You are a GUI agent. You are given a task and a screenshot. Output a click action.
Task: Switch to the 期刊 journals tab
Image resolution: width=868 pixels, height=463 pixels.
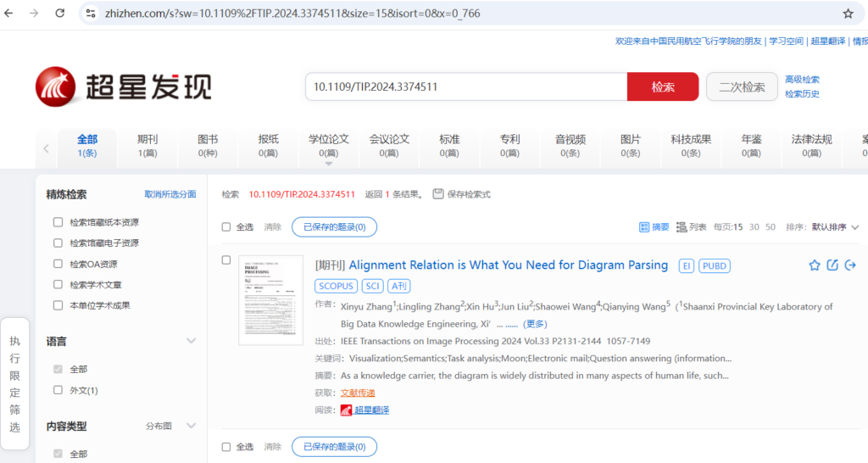147,145
